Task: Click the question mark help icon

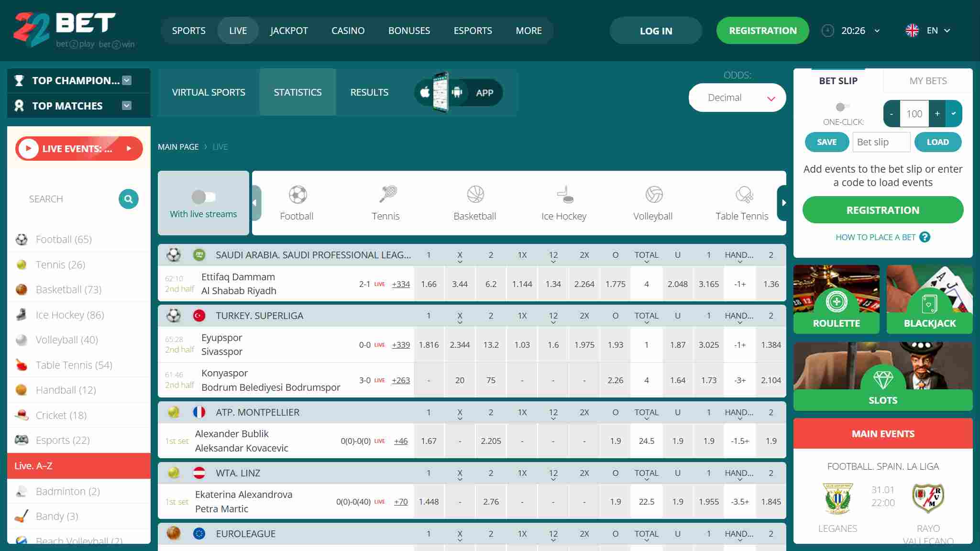Action: click(925, 237)
